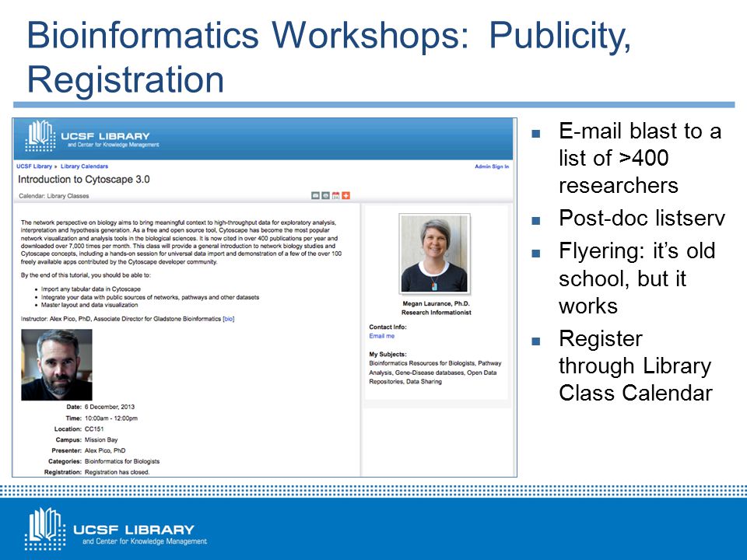Click 'Import any tabular data in Cytoscape' bullet
This screenshot has width=747, height=560.
90,289
